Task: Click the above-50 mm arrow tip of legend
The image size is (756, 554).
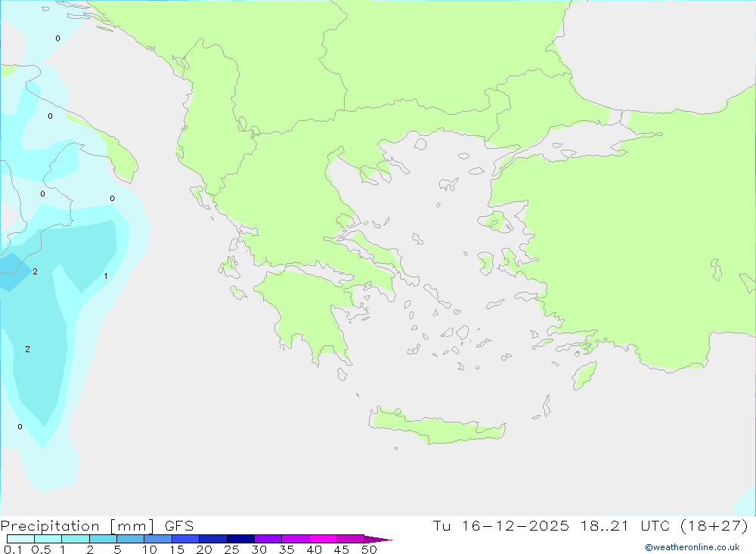Action: [x=378, y=540]
